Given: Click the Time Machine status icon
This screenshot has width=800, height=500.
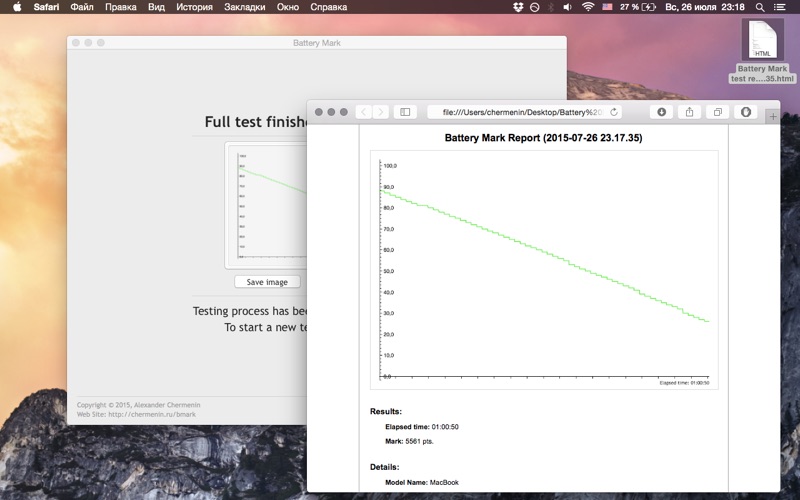Looking at the screenshot, I should click(x=534, y=7).
